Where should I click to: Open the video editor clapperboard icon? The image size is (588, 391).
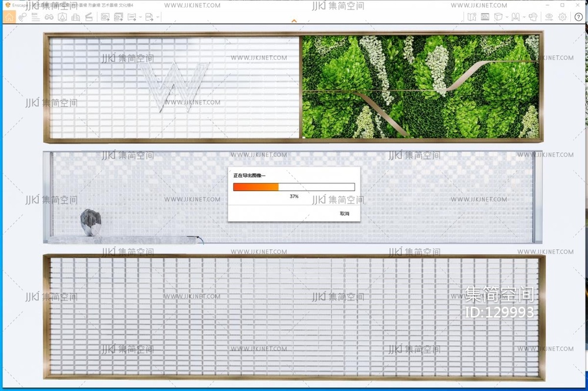[x=89, y=17]
